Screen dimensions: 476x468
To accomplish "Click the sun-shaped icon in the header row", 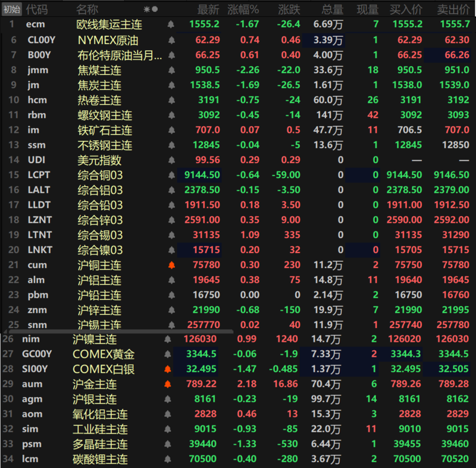I will [147, 10].
